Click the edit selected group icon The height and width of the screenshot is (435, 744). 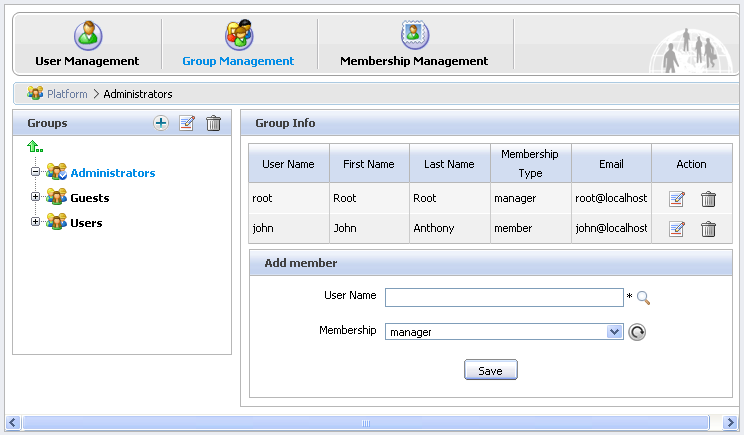coord(187,123)
